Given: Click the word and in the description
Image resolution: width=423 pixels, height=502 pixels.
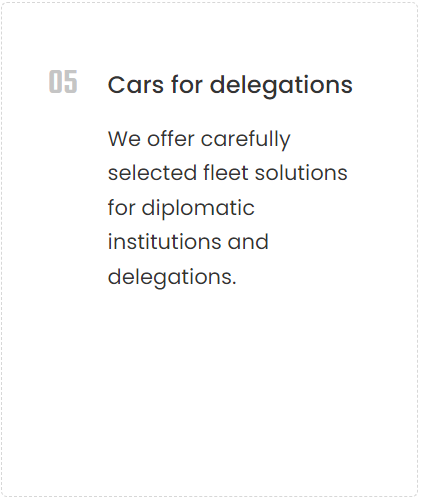Looking at the screenshot, I should tap(248, 242).
